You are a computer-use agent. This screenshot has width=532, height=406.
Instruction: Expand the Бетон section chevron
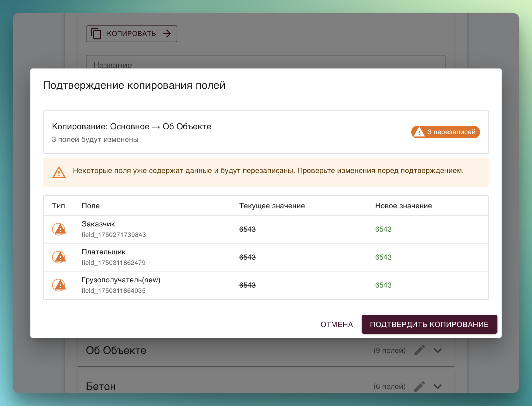coord(438,386)
